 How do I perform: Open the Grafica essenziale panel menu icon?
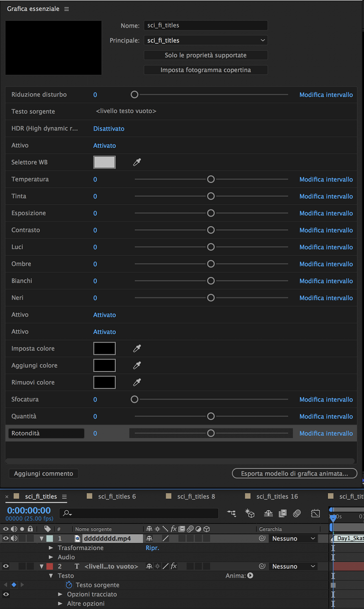[x=66, y=9]
